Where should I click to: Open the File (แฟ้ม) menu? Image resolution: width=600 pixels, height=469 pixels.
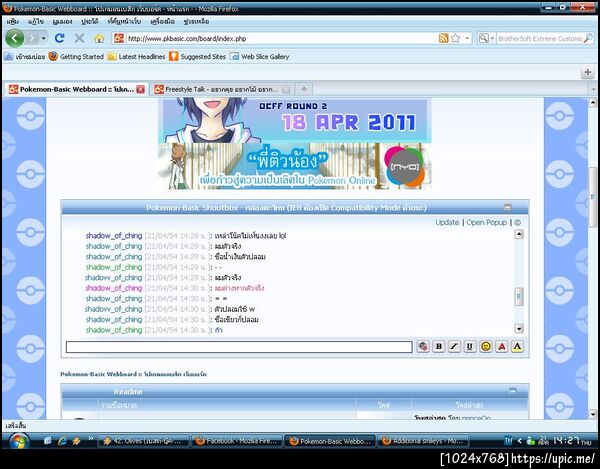(x=13, y=21)
